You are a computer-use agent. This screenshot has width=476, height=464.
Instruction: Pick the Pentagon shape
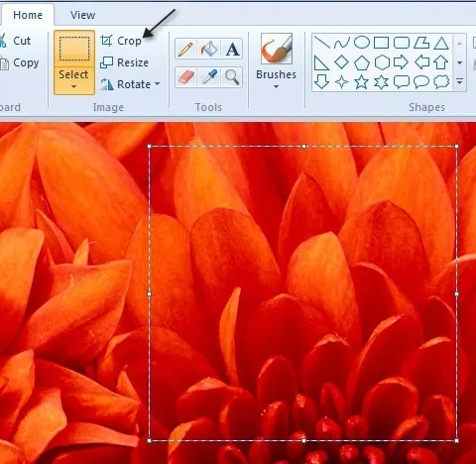click(x=362, y=62)
